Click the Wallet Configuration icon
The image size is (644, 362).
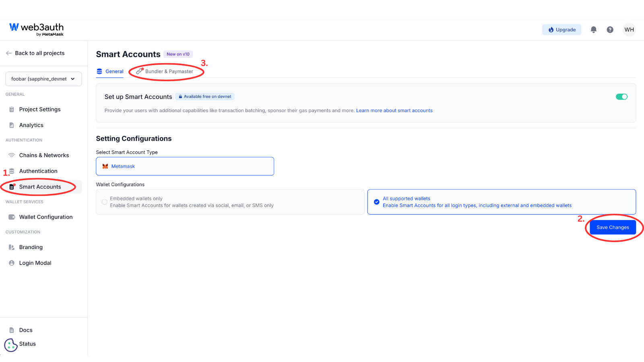(x=12, y=217)
